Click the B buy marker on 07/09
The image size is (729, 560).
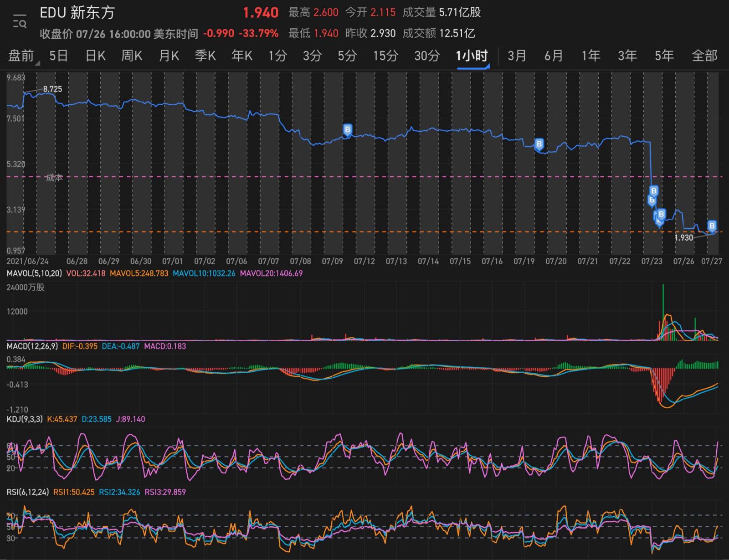(x=348, y=130)
